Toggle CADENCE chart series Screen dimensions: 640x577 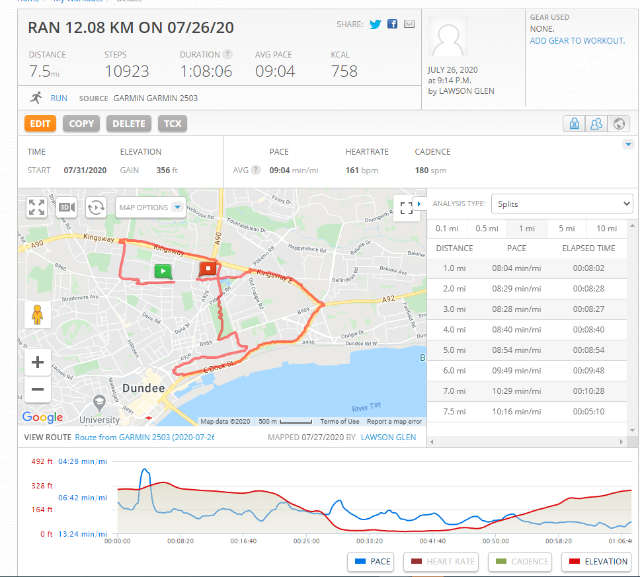click(520, 562)
